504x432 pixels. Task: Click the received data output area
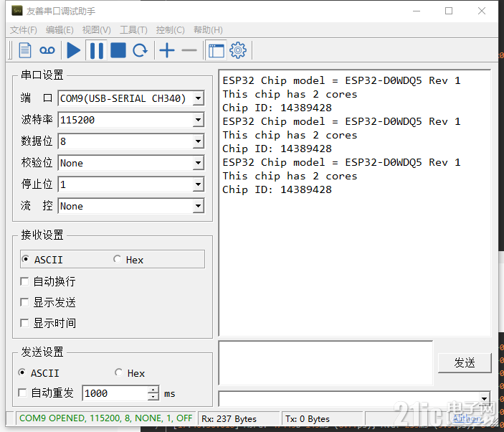pyautogui.click(x=355, y=202)
